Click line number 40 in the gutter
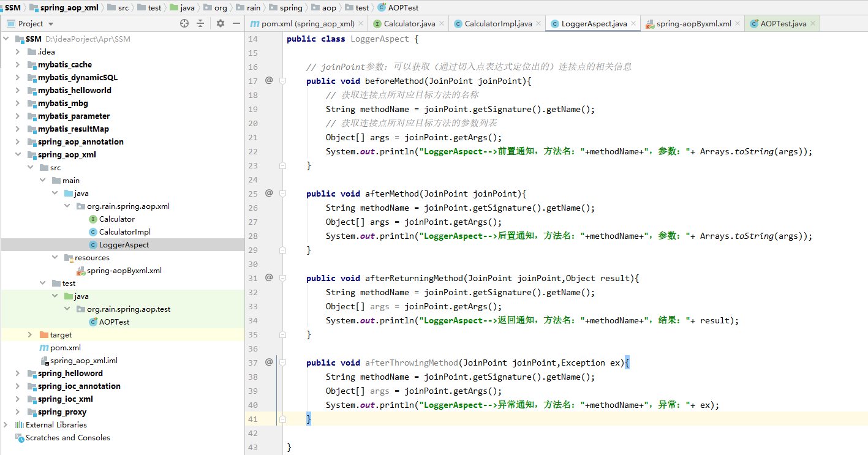 click(254, 405)
